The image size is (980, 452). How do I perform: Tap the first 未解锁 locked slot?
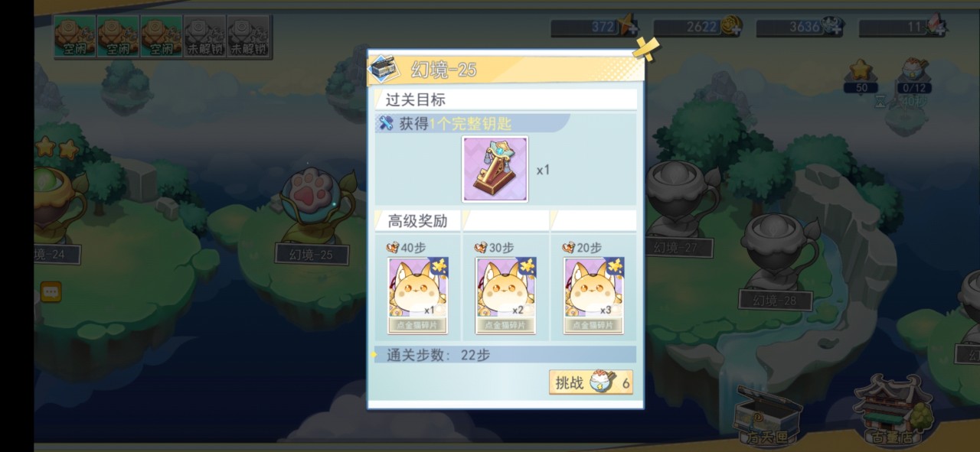tap(205, 36)
